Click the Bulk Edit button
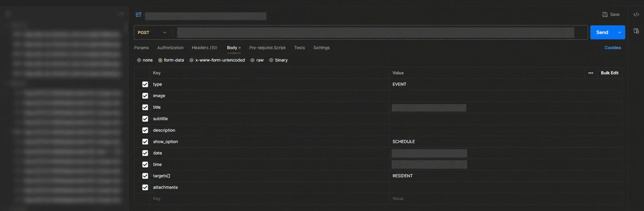644x211 pixels. [610, 73]
